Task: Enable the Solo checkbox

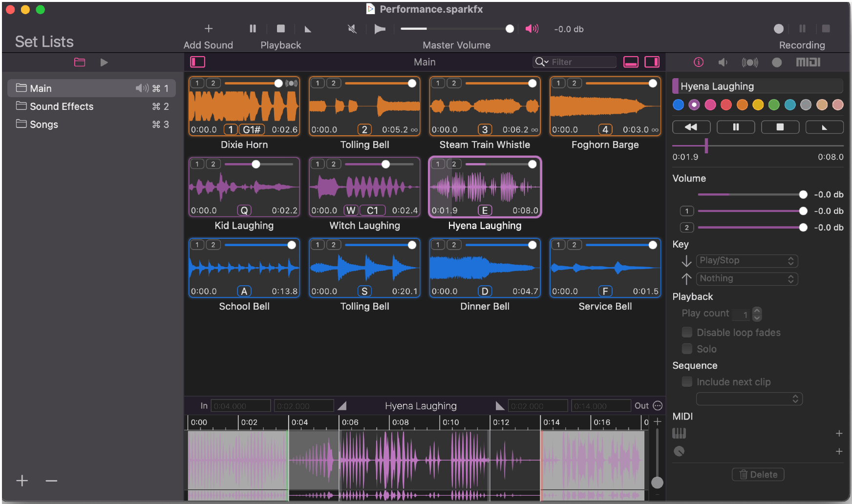Action: pyautogui.click(x=687, y=349)
